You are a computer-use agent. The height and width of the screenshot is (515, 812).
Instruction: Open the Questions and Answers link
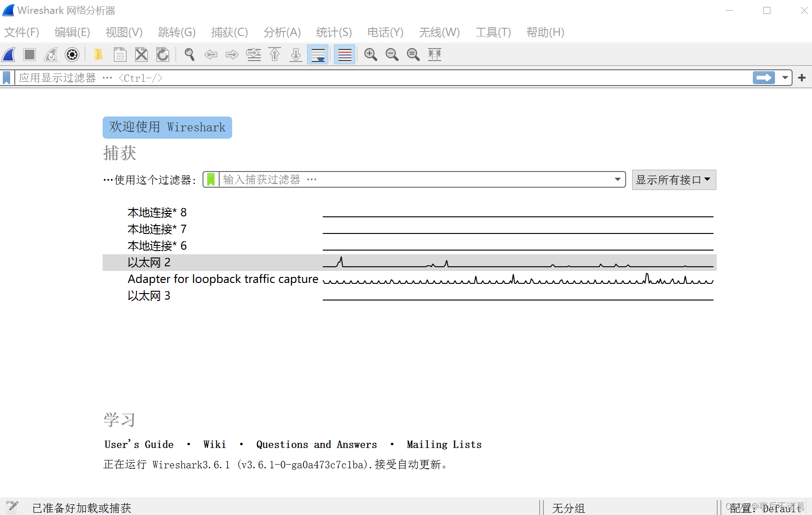point(317,444)
